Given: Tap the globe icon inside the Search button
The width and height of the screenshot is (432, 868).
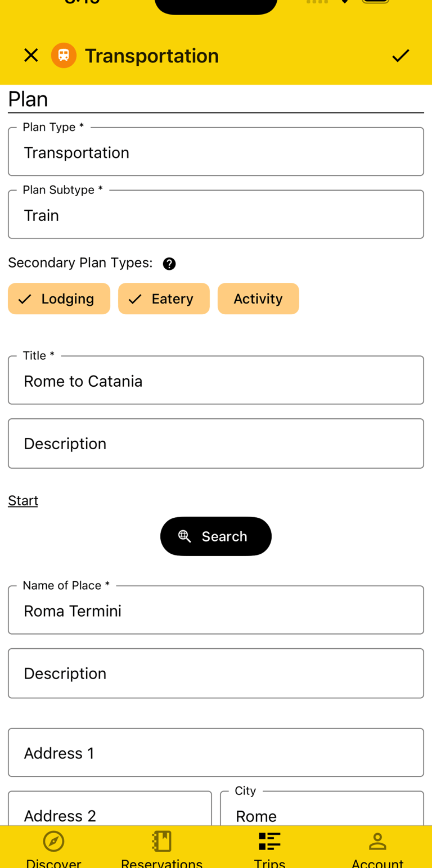Looking at the screenshot, I should [x=184, y=536].
